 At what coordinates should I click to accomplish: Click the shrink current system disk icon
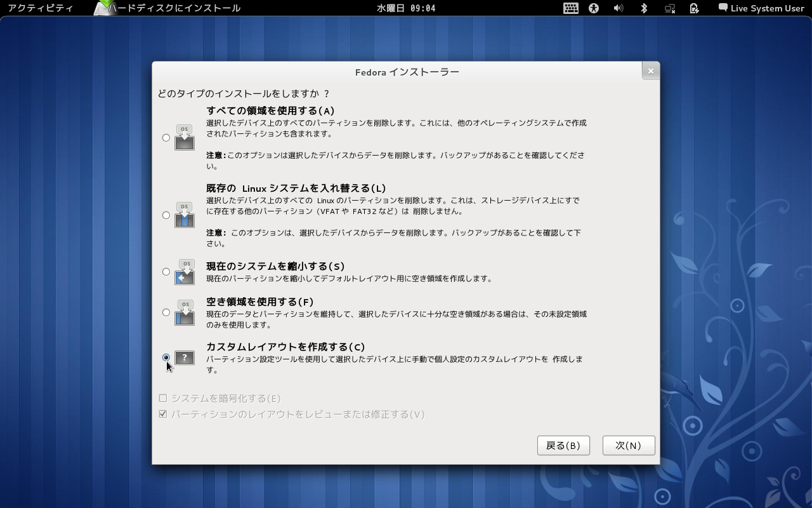point(185,272)
